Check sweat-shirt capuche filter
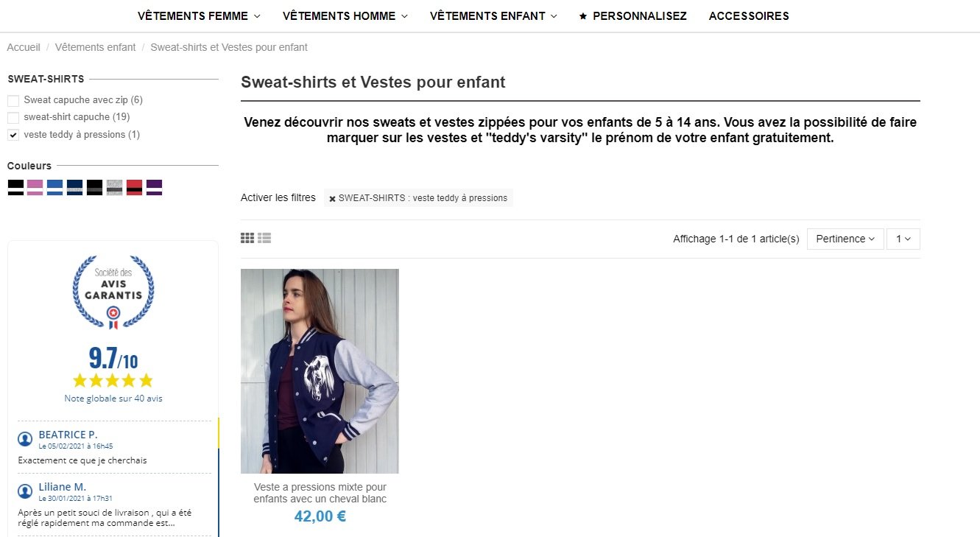 pos(13,118)
